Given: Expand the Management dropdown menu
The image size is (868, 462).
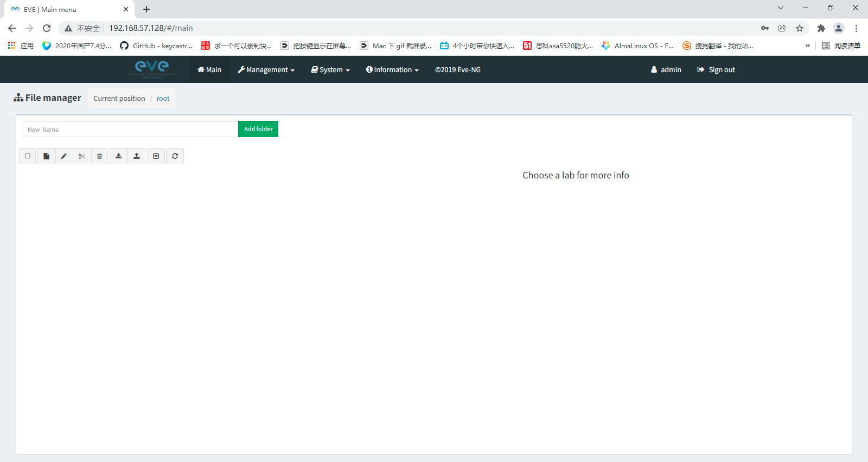Looking at the screenshot, I should (266, 69).
